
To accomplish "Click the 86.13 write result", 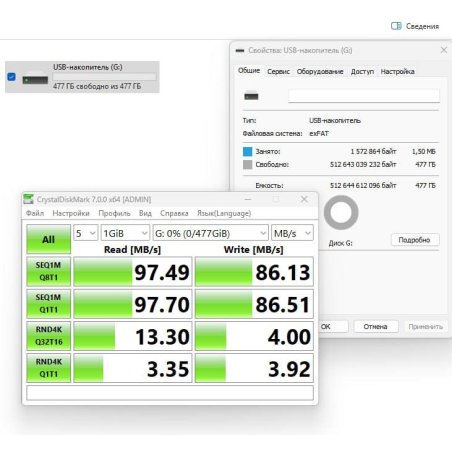I will pyautogui.click(x=254, y=271).
